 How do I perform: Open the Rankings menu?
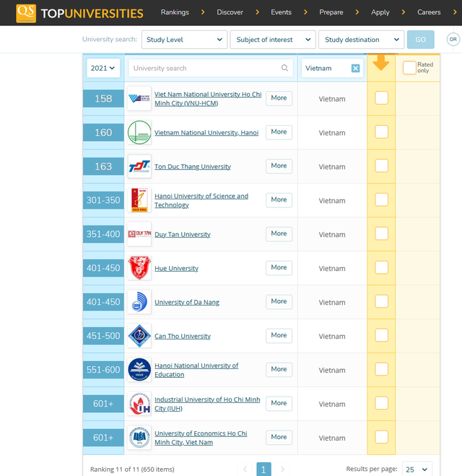[175, 12]
